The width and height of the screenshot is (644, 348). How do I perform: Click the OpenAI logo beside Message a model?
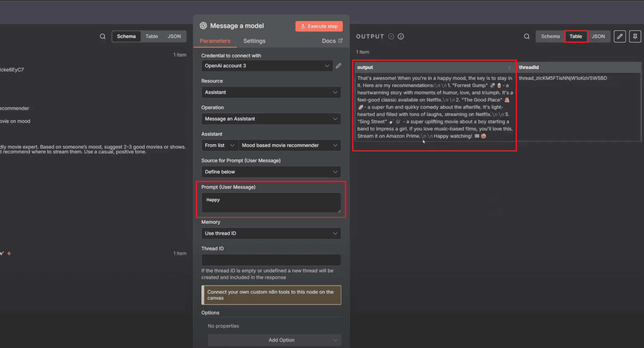[203, 26]
